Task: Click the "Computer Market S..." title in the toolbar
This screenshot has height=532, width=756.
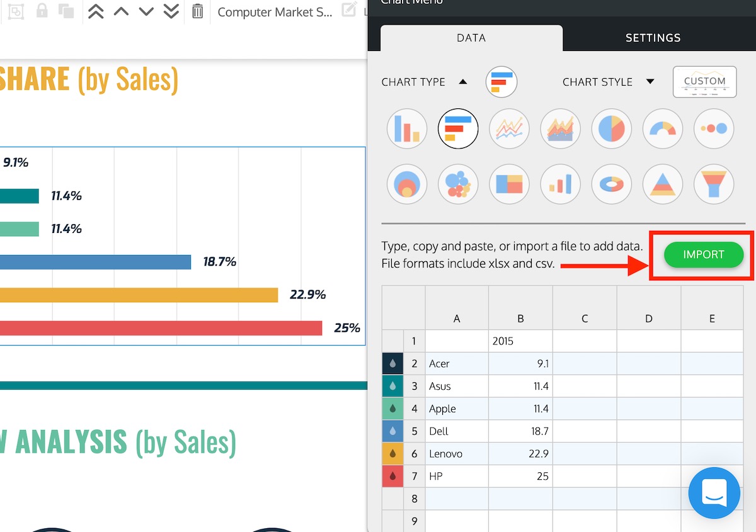Action: (275, 12)
